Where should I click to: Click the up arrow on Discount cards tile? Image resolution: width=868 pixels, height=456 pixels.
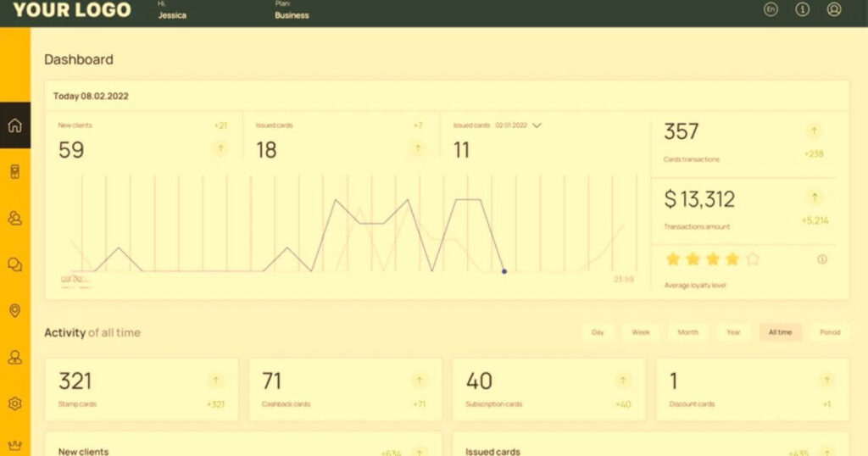point(826,381)
